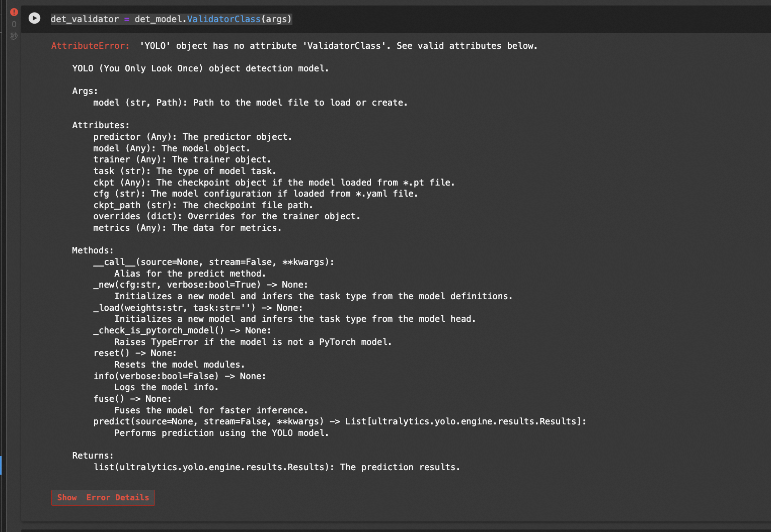Click the Show Error Details button

[x=103, y=497]
